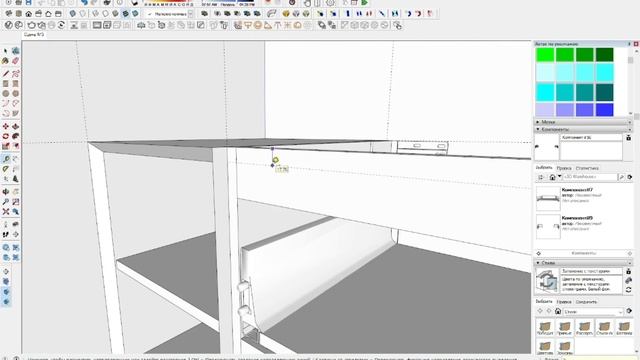This screenshot has width=640, height=360.
Task: Select the Push/Pull tool
Action: (x=16, y=127)
